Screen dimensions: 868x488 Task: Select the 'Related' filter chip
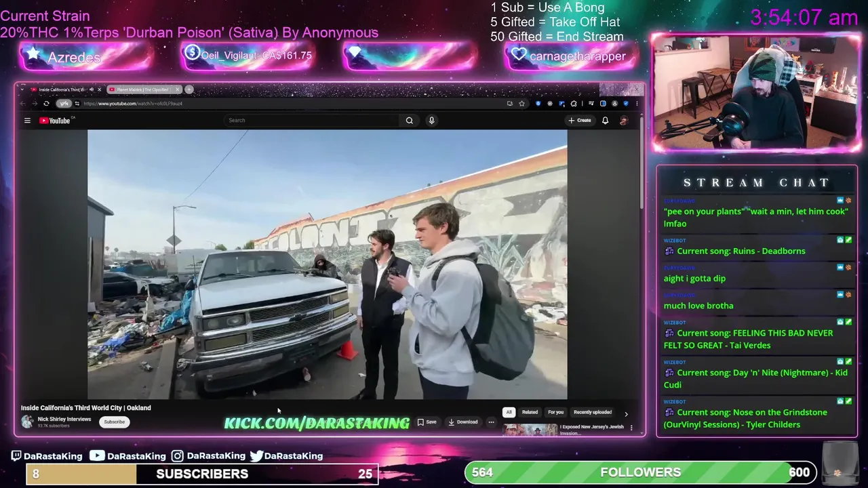point(530,412)
